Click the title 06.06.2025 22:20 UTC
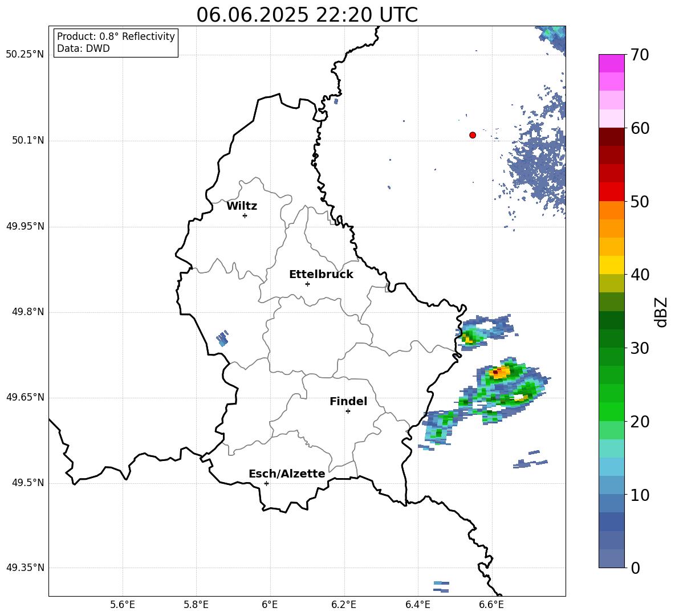The height and width of the screenshot is (616, 675). pos(307,15)
